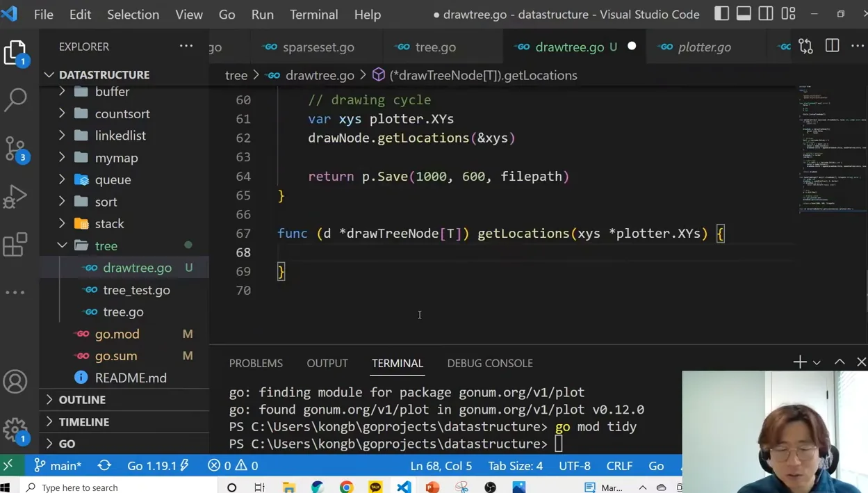Image resolution: width=868 pixels, height=493 pixels.
Task: Open the Run and Debug view
Action: coord(15,196)
